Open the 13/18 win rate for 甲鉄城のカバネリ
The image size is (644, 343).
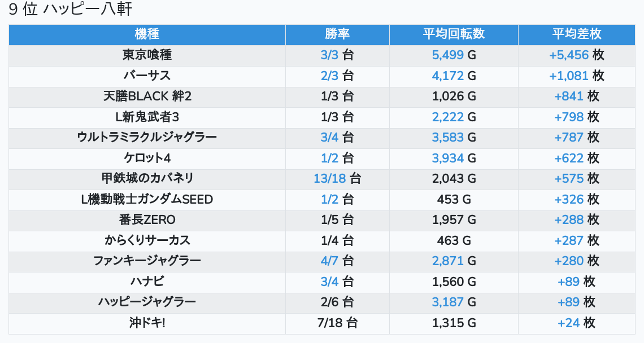pos(330,179)
